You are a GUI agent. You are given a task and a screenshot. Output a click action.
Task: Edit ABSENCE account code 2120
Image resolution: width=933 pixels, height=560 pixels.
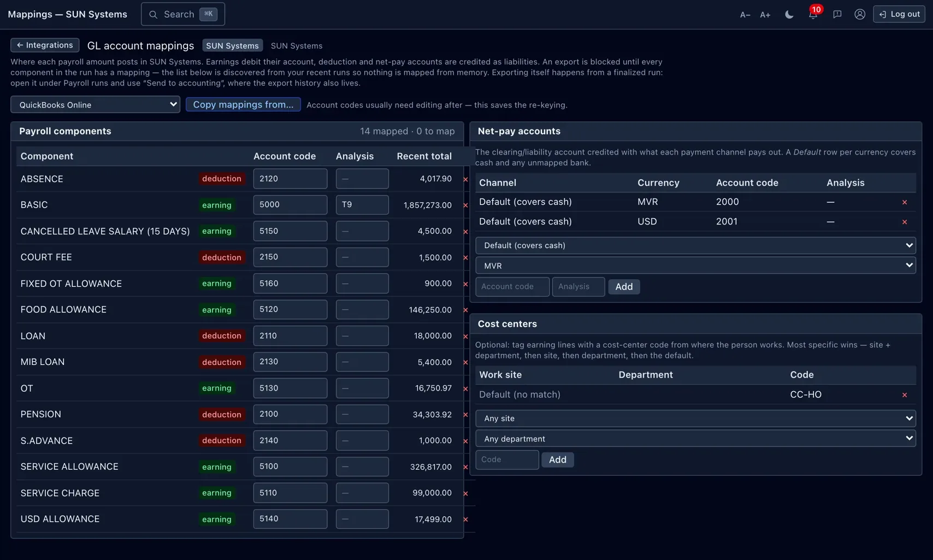290,179
